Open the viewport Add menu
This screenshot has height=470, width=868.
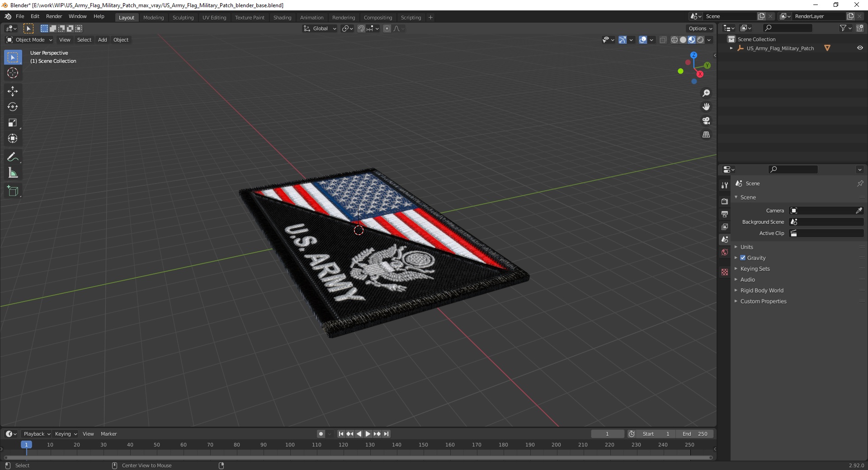coord(103,40)
